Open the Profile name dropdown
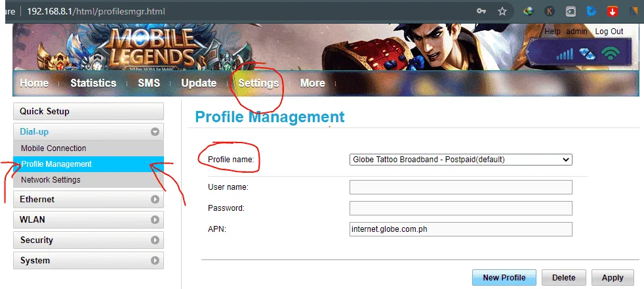 [x=460, y=160]
